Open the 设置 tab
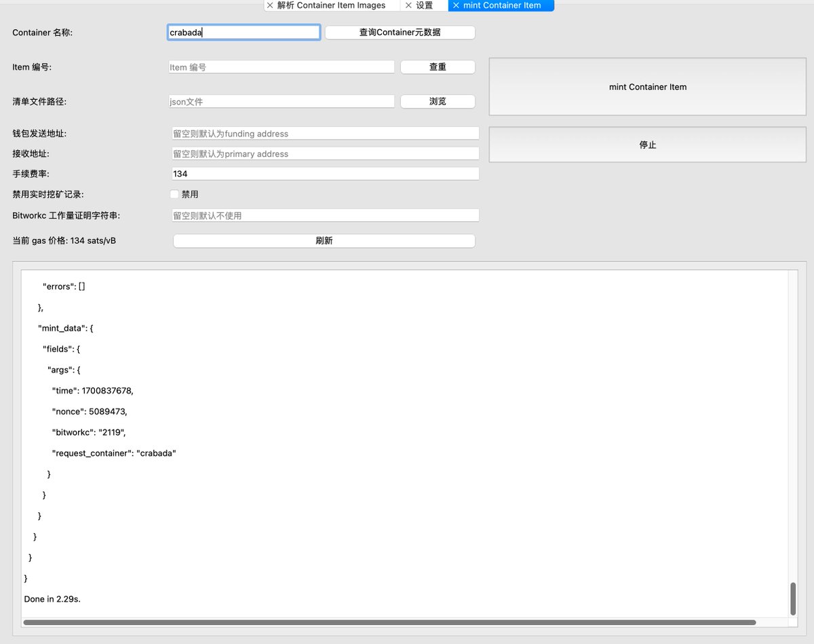This screenshot has width=814, height=644. coord(424,5)
